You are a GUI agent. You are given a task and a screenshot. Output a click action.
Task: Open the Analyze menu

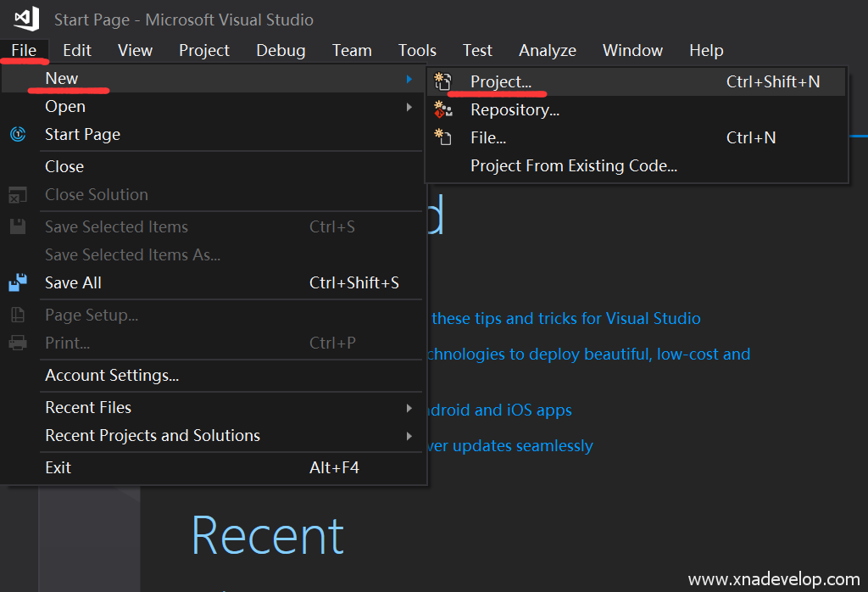coord(547,50)
